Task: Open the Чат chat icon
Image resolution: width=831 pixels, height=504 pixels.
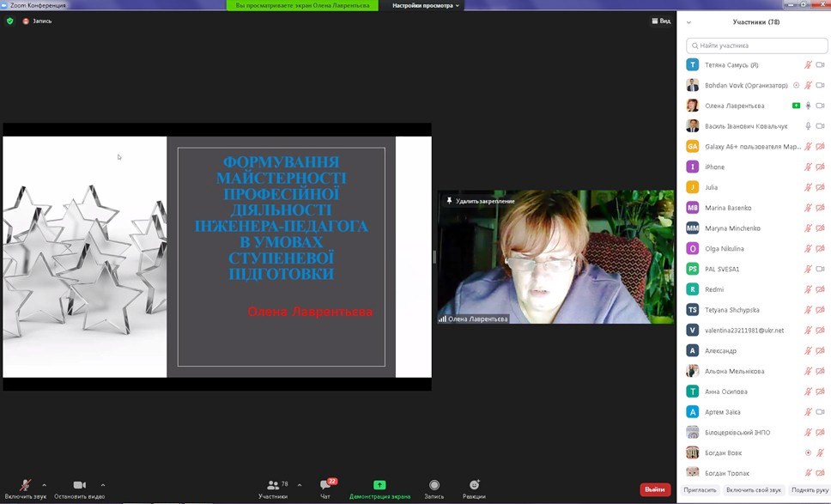Action: [x=325, y=486]
